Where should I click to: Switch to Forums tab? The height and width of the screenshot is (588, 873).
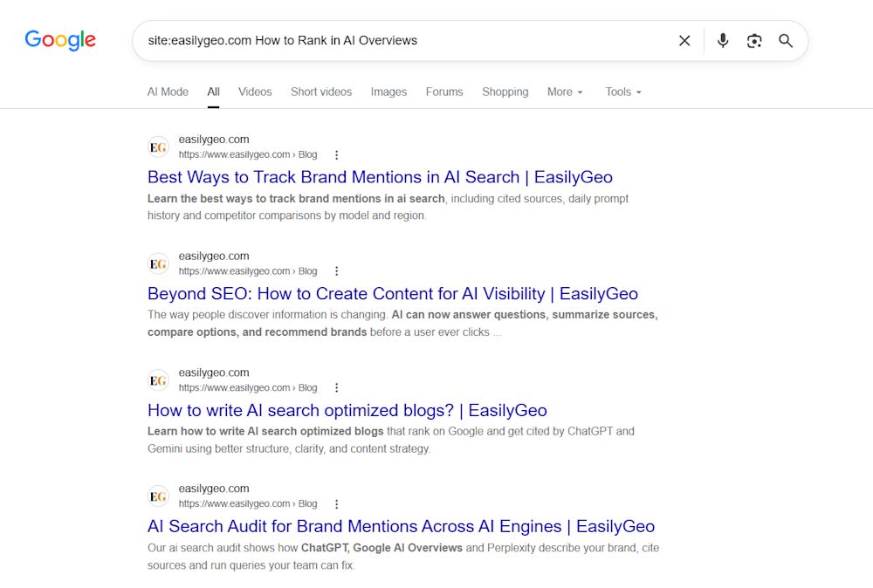click(444, 92)
